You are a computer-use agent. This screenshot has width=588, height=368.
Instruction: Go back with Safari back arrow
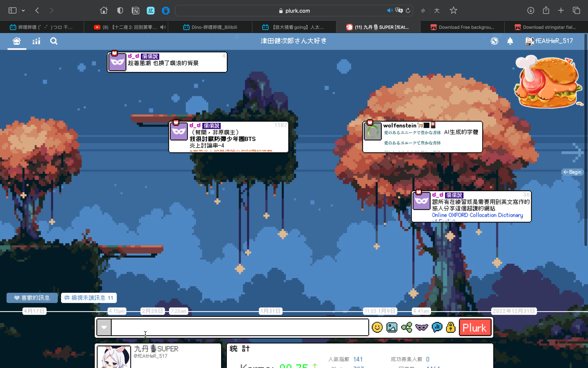click(x=37, y=10)
